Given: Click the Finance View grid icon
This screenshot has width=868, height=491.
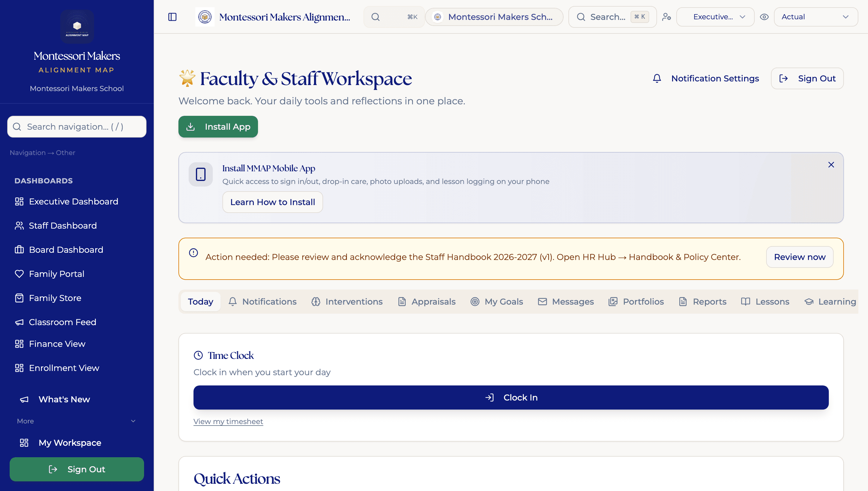Looking at the screenshot, I should click(19, 344).
